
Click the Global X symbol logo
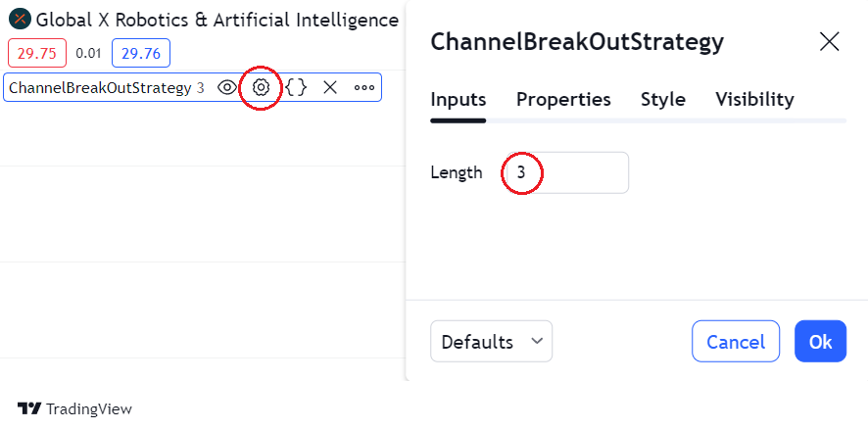(19, 20)
